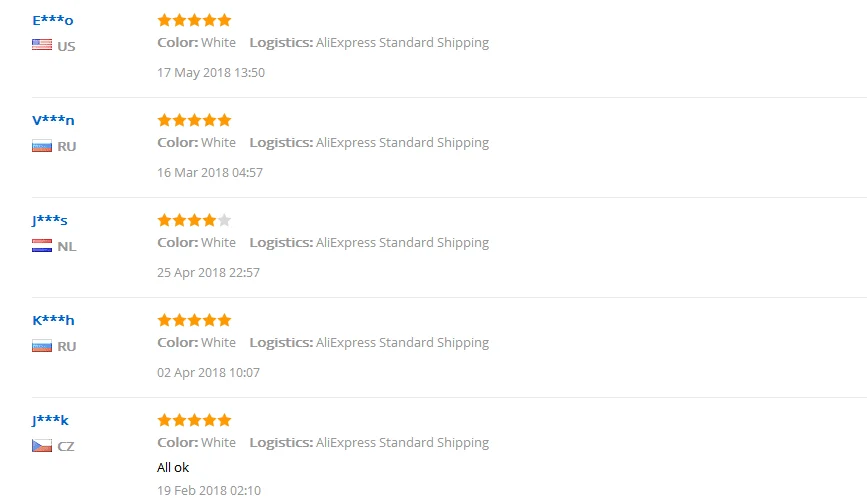Open reviewer J***s's profile name
The image size is (867, 500).
(50, 220)
